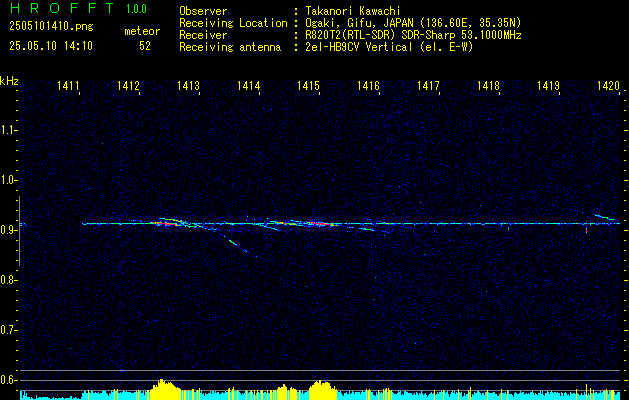Click the 1414 time axis label
The width and height of the screenshot is (629, 400).
click(248, 85)
